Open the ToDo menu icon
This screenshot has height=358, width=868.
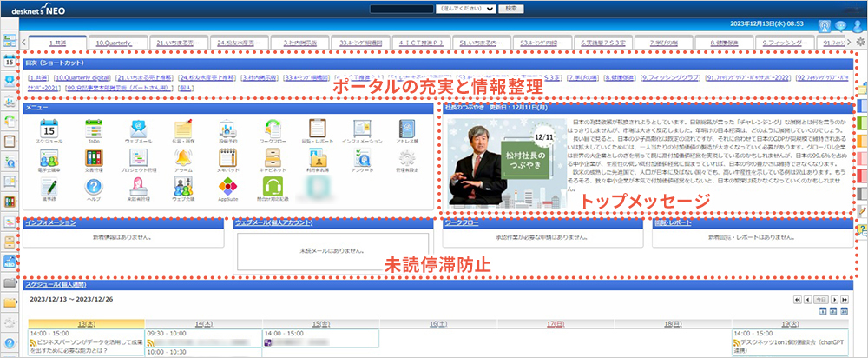click(x=94, y=129)
